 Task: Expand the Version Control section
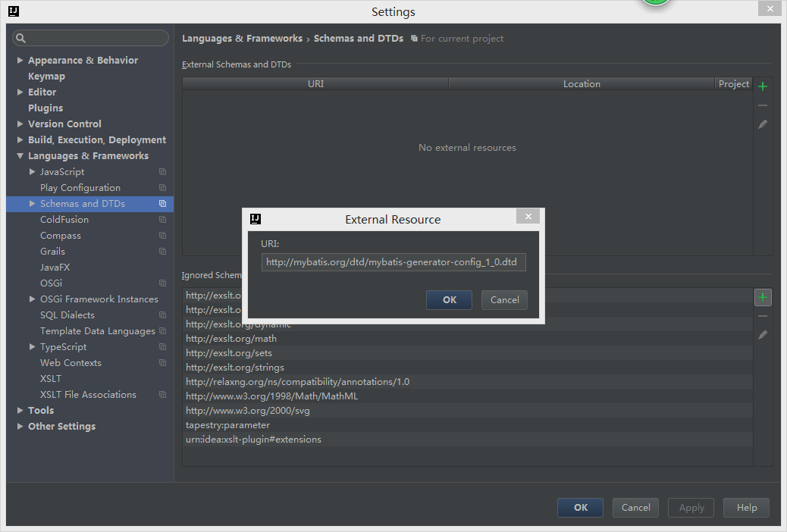[x=20, y=124]
